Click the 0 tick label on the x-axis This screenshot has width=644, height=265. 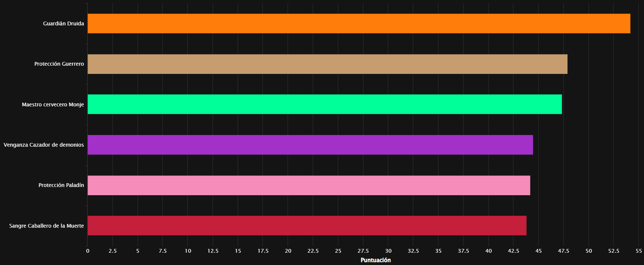[x=88, y=251]
